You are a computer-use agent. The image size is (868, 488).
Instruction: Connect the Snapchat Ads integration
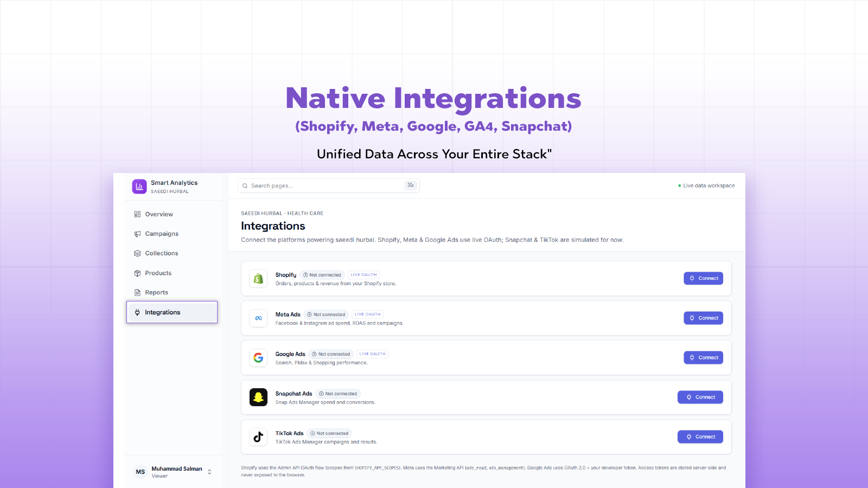pyautogui.click(x=700, y=397)
